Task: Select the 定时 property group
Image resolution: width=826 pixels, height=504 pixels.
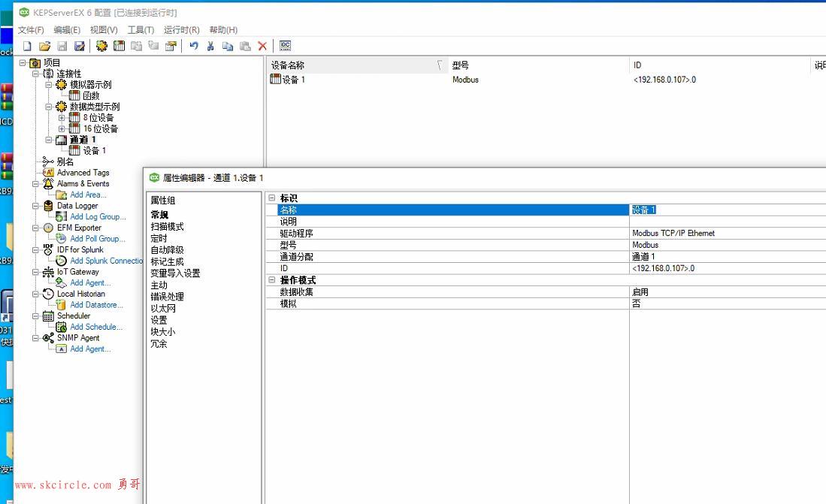Action: (x=159, y=238)
